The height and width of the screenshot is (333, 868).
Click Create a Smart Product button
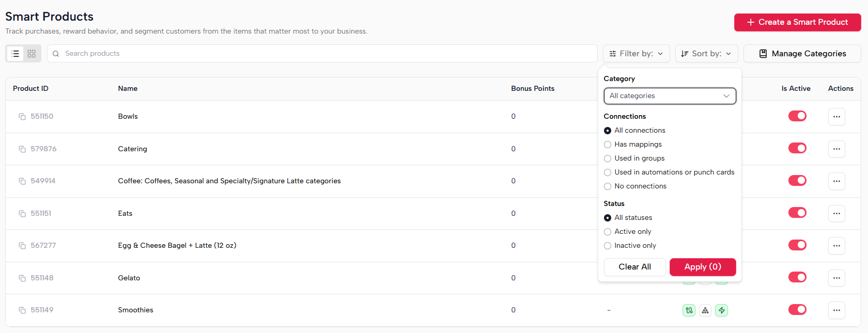797,22
